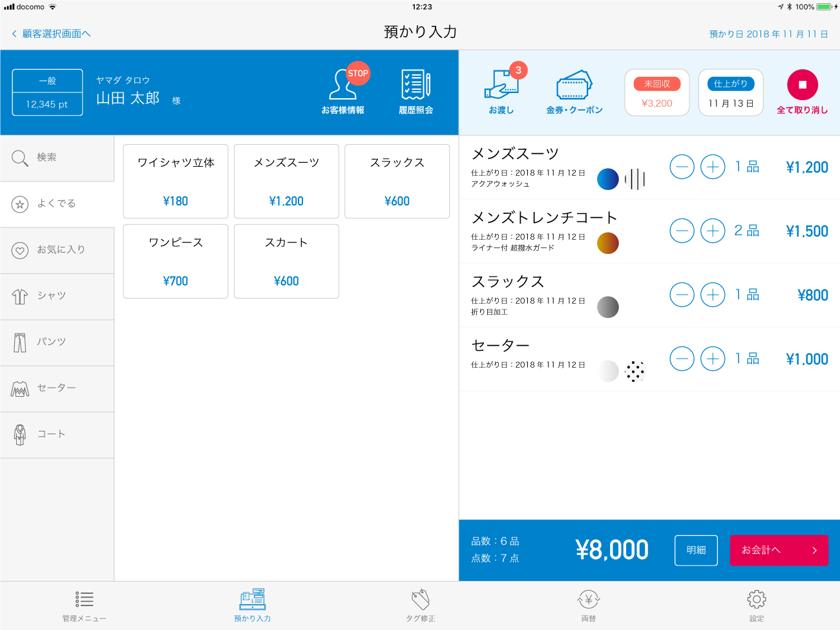Open the 管理メニュー from the bottom bar
840x630 pixels.
point(85,606)
